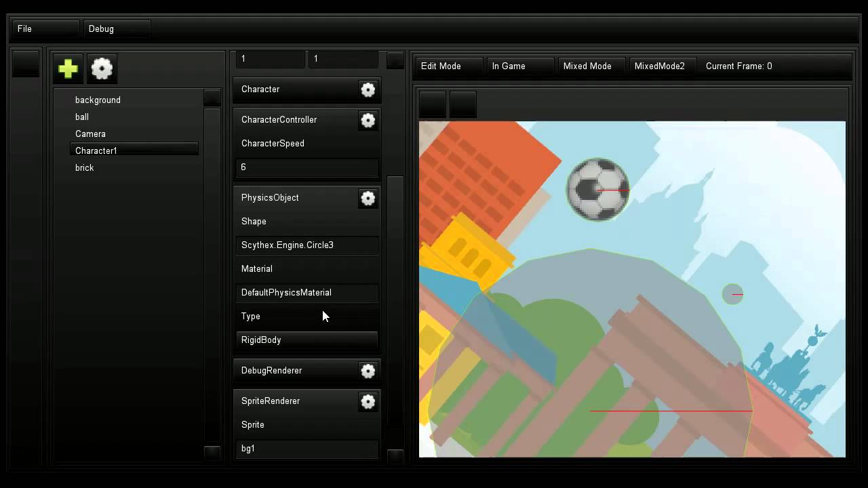Screen dimensions: 868x488
Task: Click the Sprite property label
Action: pyautogui.click(x=253, y=425)
